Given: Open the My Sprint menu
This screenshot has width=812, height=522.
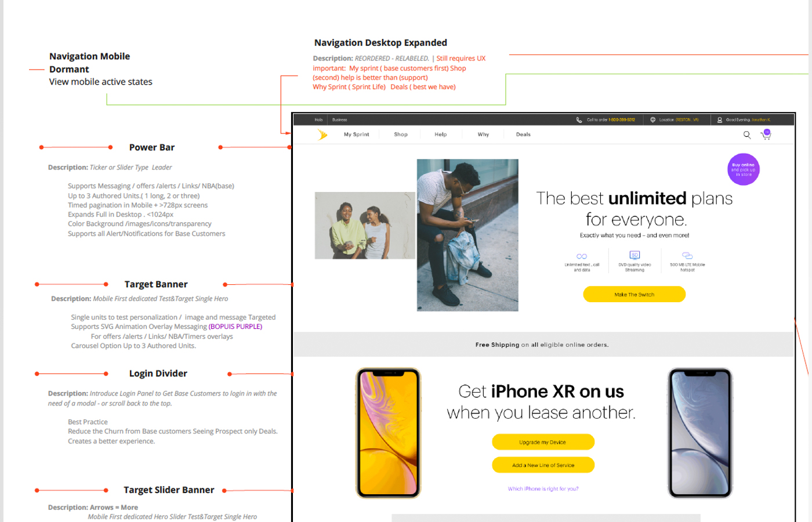Looking at the screenshot, I should (356, 135).
